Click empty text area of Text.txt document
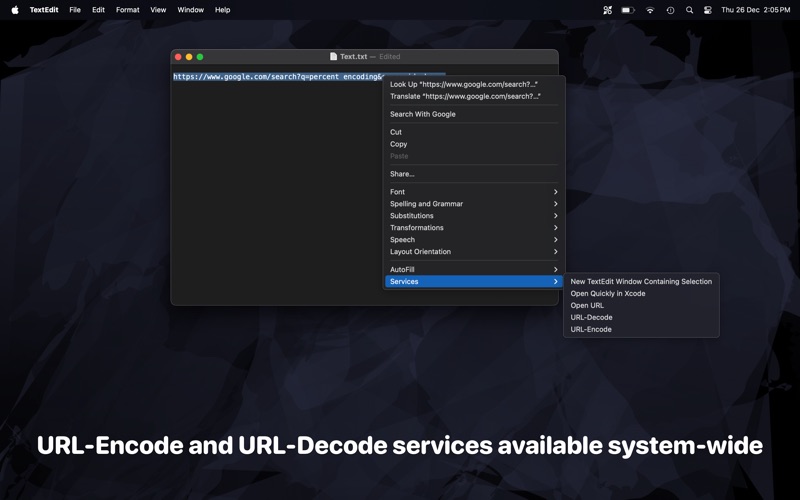 276,194
